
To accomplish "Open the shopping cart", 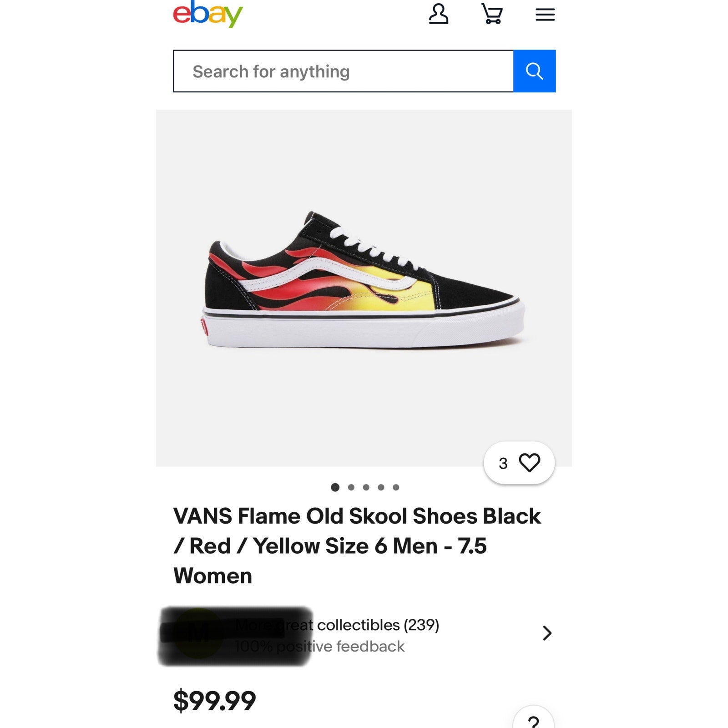I will tap(492, 14).
